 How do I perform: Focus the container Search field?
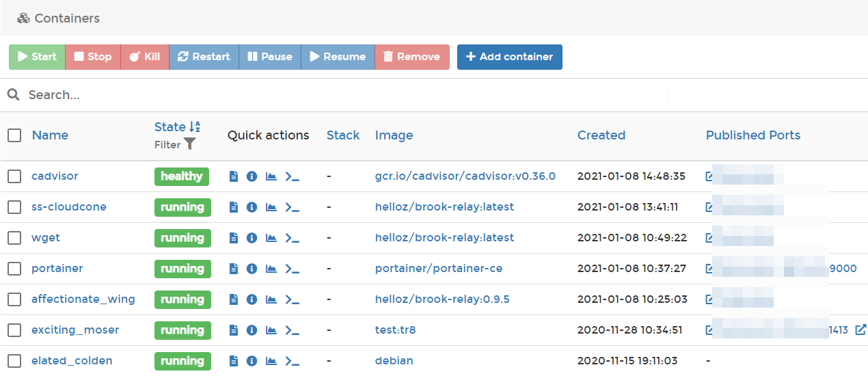pos(342,95)
